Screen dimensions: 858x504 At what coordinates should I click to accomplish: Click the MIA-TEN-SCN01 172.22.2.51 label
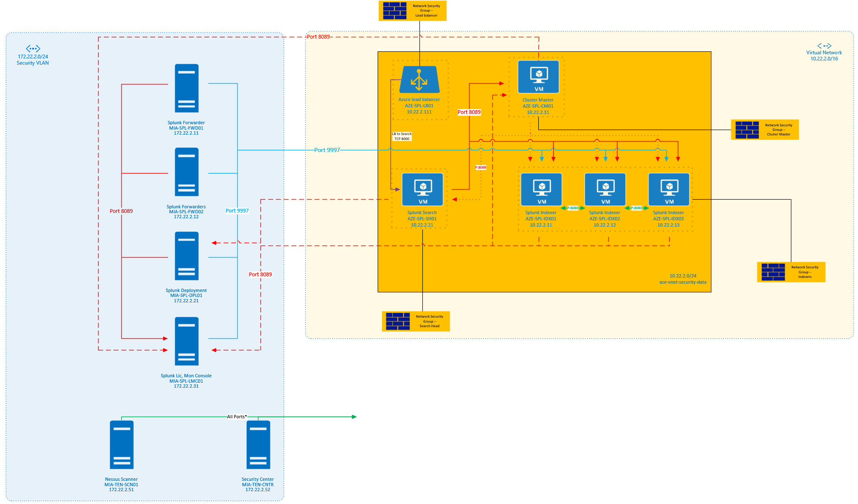121,487
